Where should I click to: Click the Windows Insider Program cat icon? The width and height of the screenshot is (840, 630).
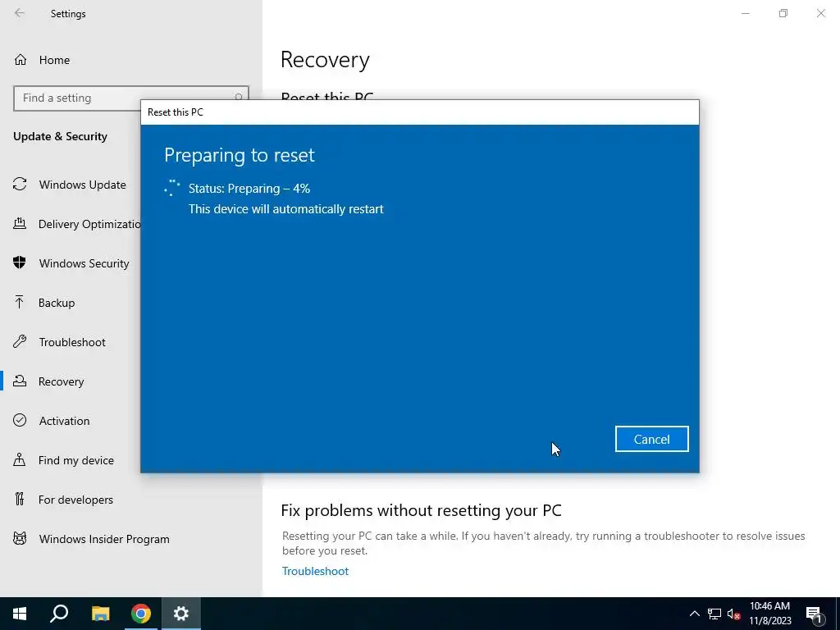[x=20, y=538]
